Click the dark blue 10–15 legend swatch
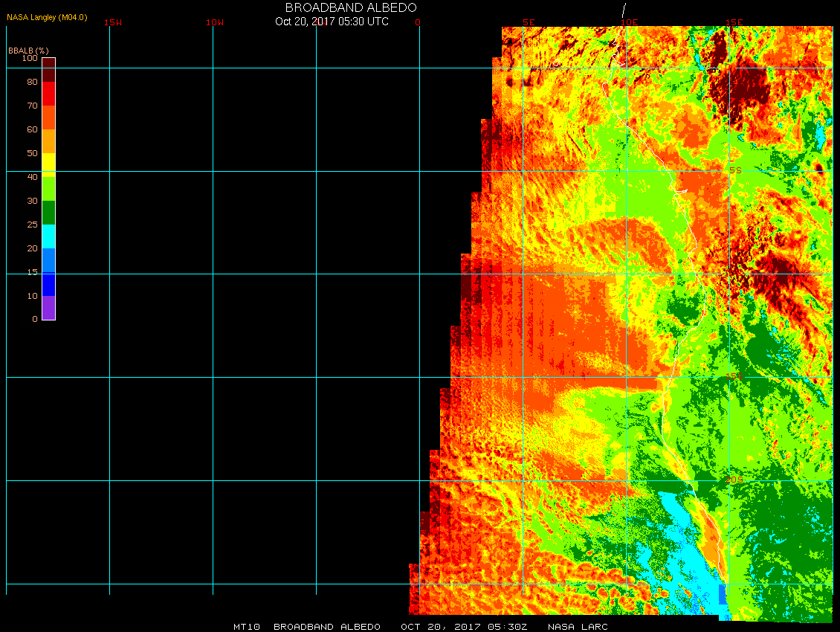 (49, 284)
